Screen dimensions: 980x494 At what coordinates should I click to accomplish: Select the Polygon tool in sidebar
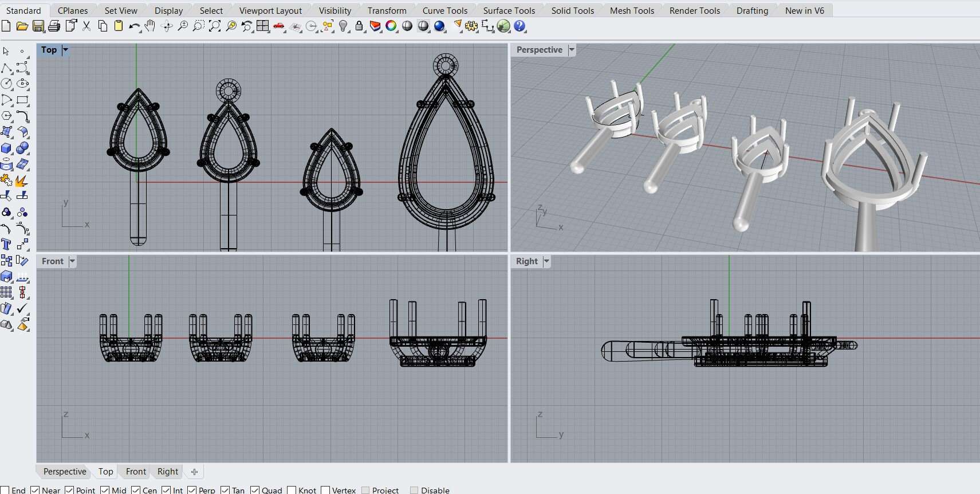point(6,116)
